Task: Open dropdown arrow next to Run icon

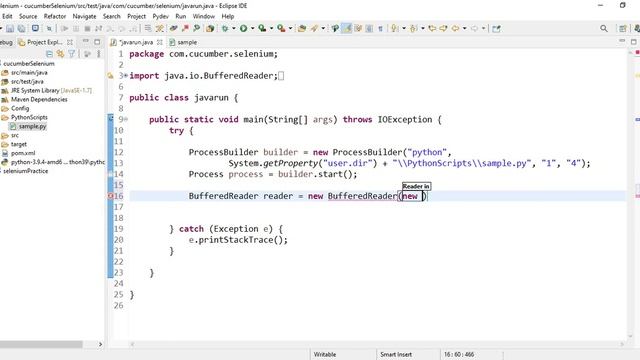Action: pos(252,29)
